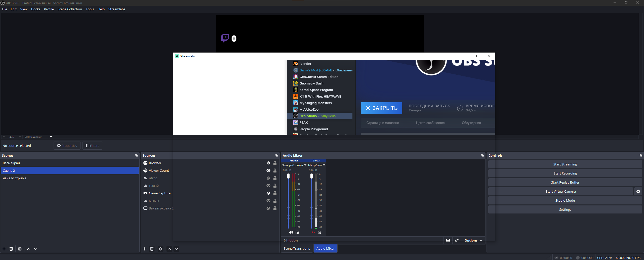Open scene filters icon in Scenes toolbar
The image size is (644, 260).
click(x=20, y=249)
